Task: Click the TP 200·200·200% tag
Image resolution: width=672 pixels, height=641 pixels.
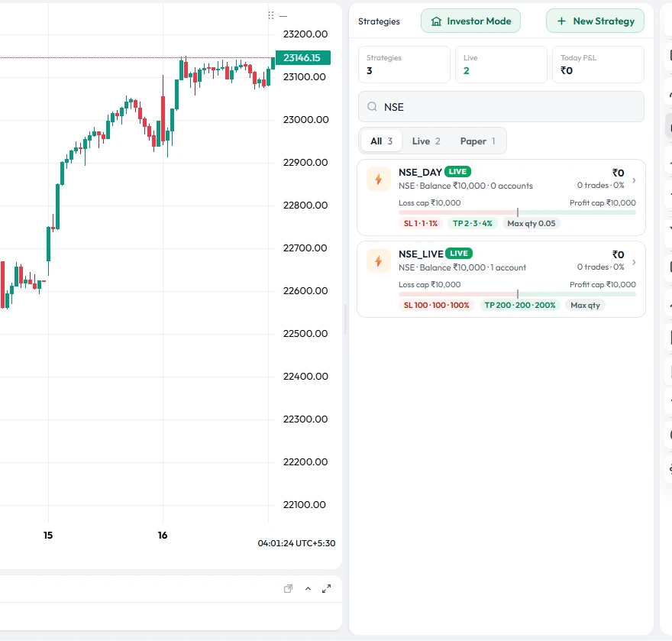Action: [520, 306]
